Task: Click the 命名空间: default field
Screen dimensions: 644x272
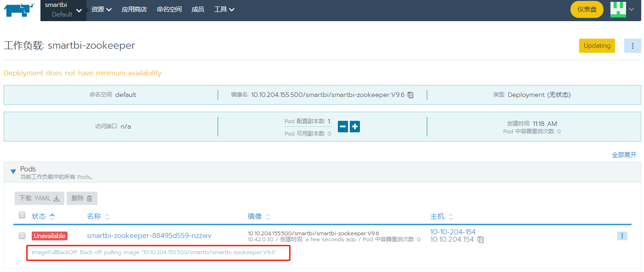Action: tap(113, 95)
